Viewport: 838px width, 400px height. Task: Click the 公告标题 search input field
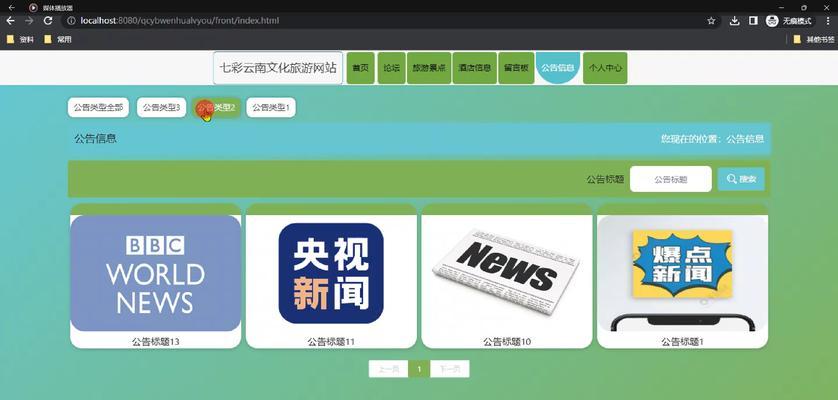tap(671, 179)
